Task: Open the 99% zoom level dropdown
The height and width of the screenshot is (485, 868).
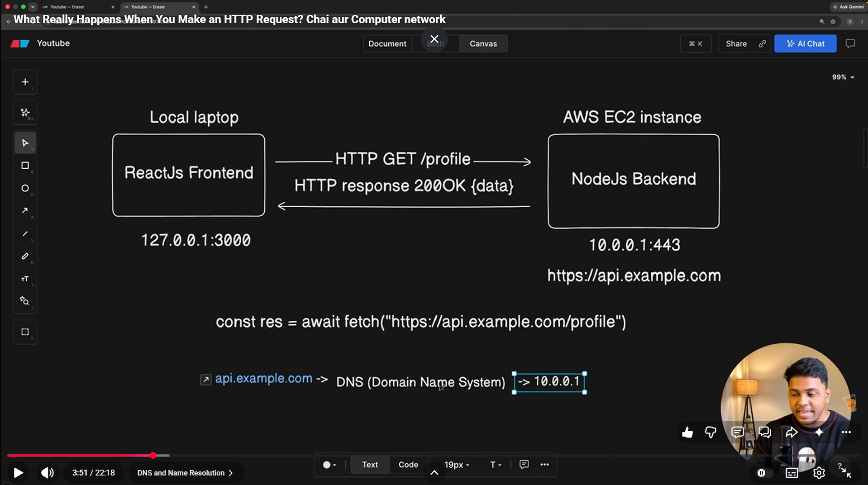Action: 843,77
